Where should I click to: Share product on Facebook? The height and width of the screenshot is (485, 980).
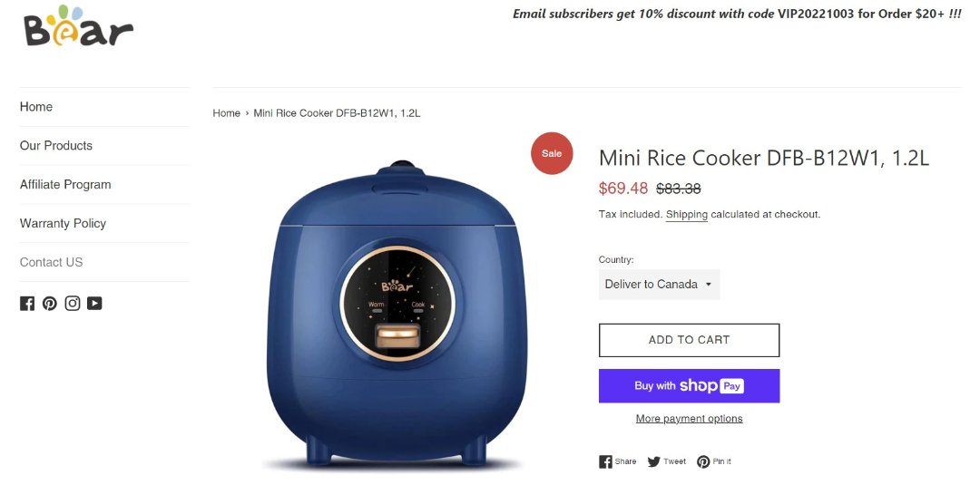pyautogui.click(x=618, y=462)
